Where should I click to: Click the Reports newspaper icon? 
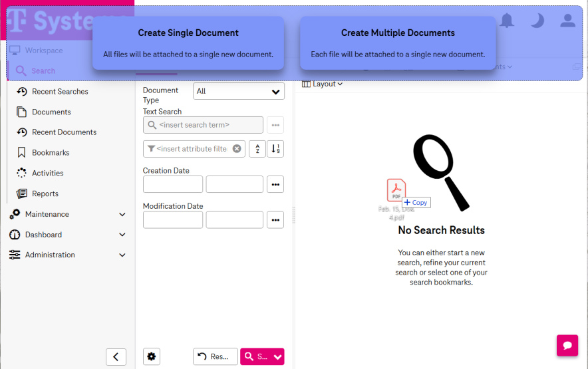coord(22,193)
